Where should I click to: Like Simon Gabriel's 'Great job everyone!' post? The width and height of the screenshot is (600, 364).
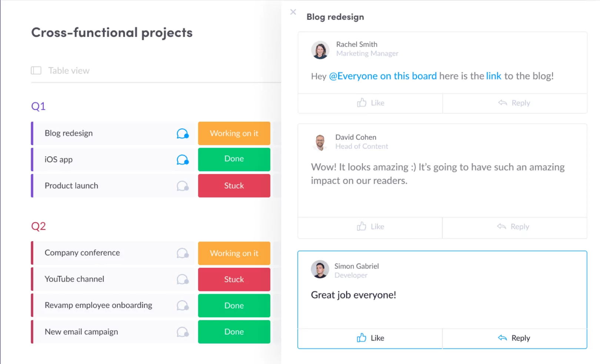370,338
